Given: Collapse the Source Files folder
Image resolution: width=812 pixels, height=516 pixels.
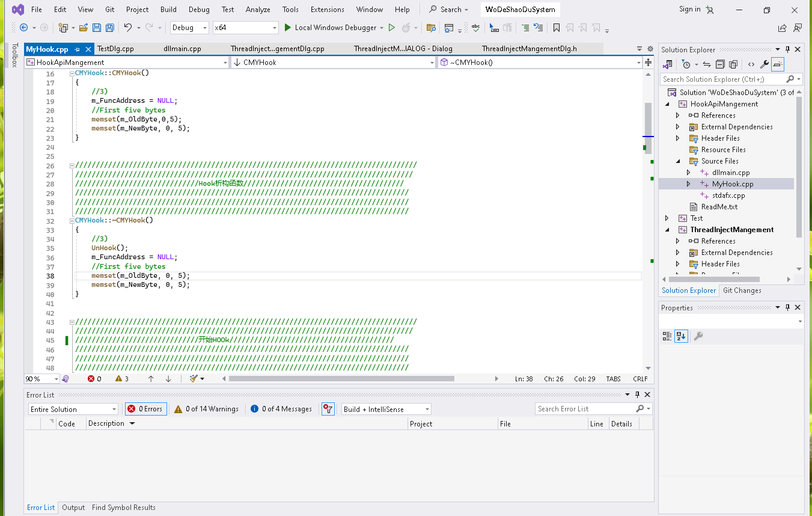Looking at the screenshot, I should click(677, 161).
